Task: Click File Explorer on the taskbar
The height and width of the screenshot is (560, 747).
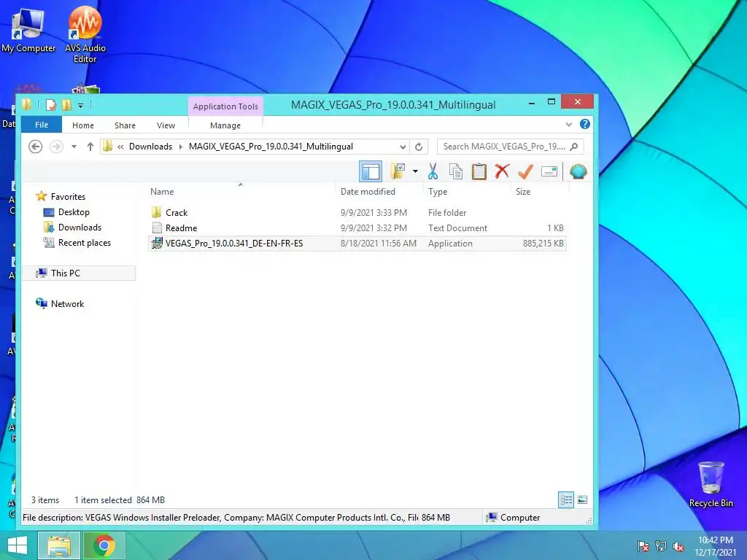Action: coord(59,545)
